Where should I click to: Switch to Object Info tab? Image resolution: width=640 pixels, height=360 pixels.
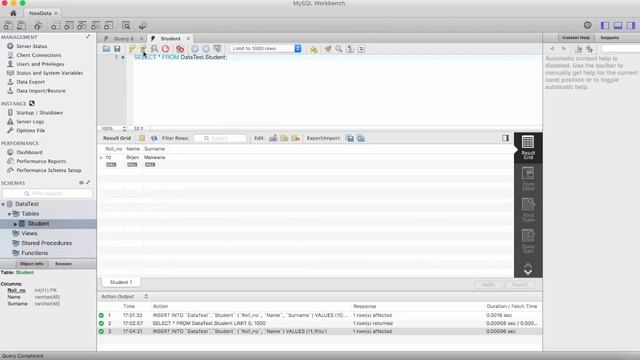pyautogui.click(x=31, y=264)
